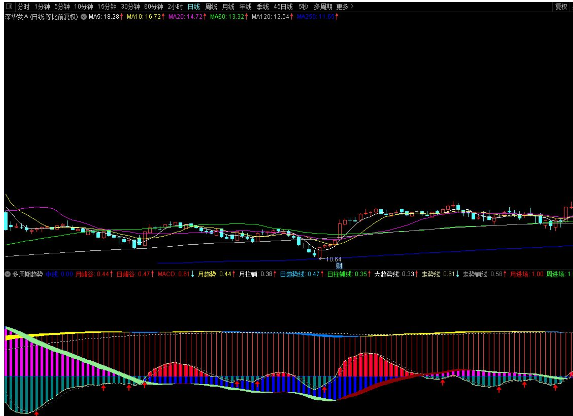The width and height of the screenshot is (573, 416).
Task: Select the 5分钟 period tab
Action: click(x=61, y=7)
